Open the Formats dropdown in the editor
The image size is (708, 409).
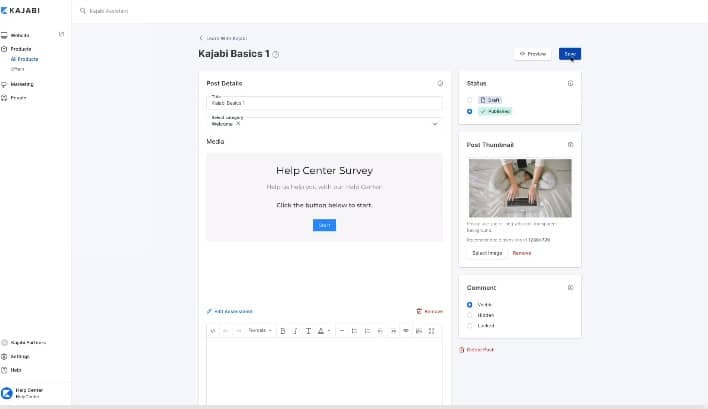click(260, 330)
